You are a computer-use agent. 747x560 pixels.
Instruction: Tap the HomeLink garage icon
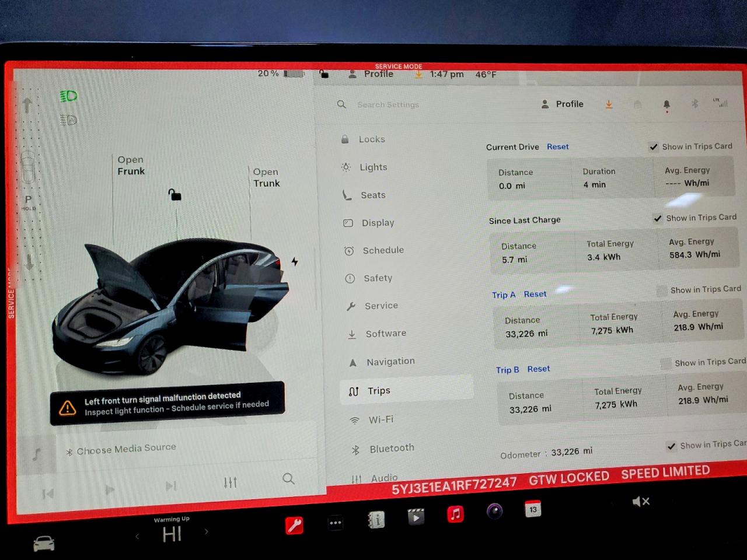[637, 104]
